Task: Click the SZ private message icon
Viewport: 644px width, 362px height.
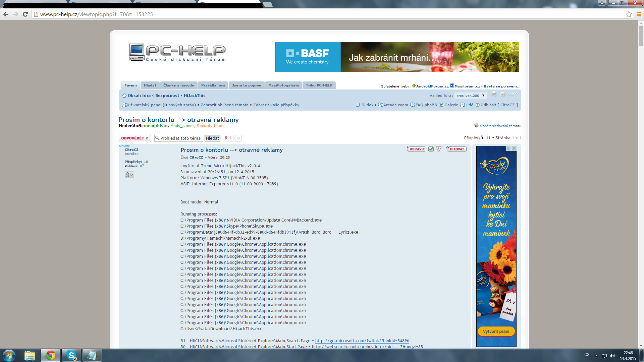Action: [x=129, y=175]
